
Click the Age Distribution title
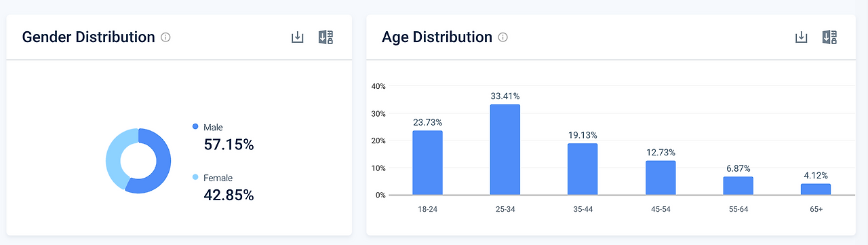[x=437, y=37]
